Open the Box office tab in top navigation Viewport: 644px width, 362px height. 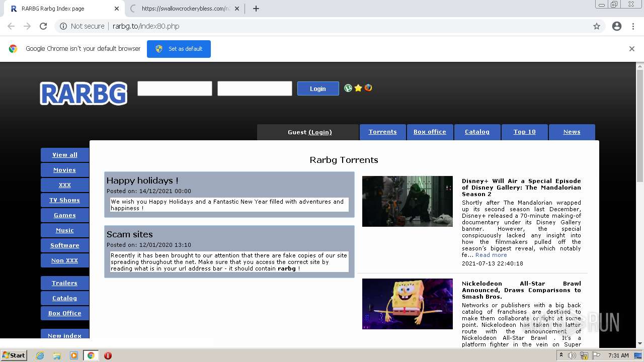coord(430,132)
